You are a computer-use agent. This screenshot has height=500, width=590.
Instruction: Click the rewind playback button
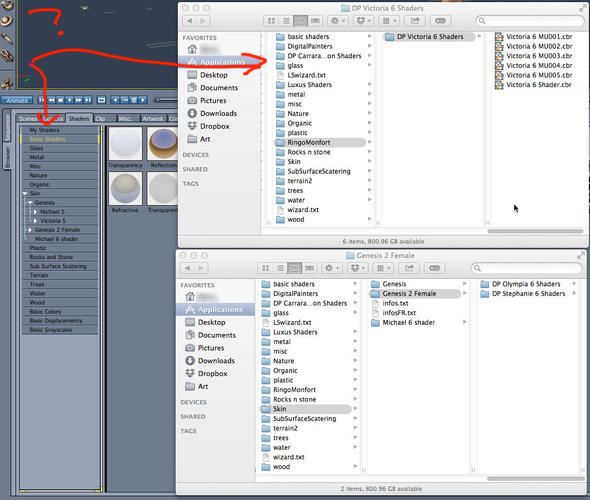click(x=51, y=100)
